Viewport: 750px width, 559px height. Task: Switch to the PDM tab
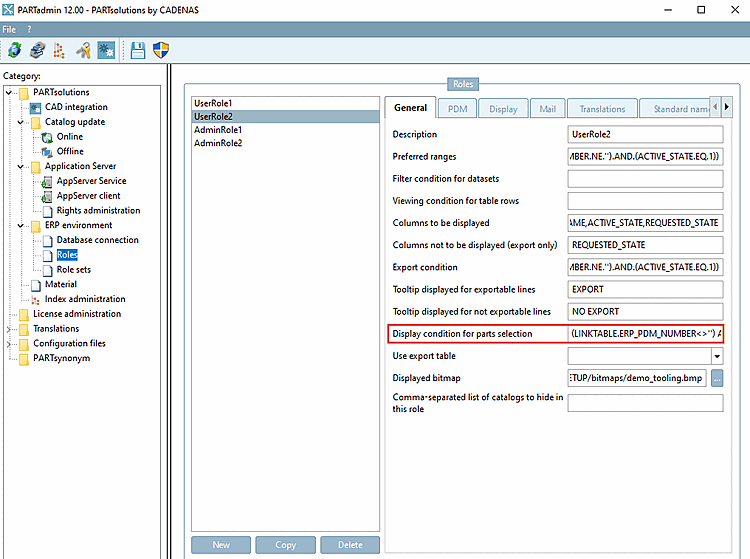tap(457, 109)
